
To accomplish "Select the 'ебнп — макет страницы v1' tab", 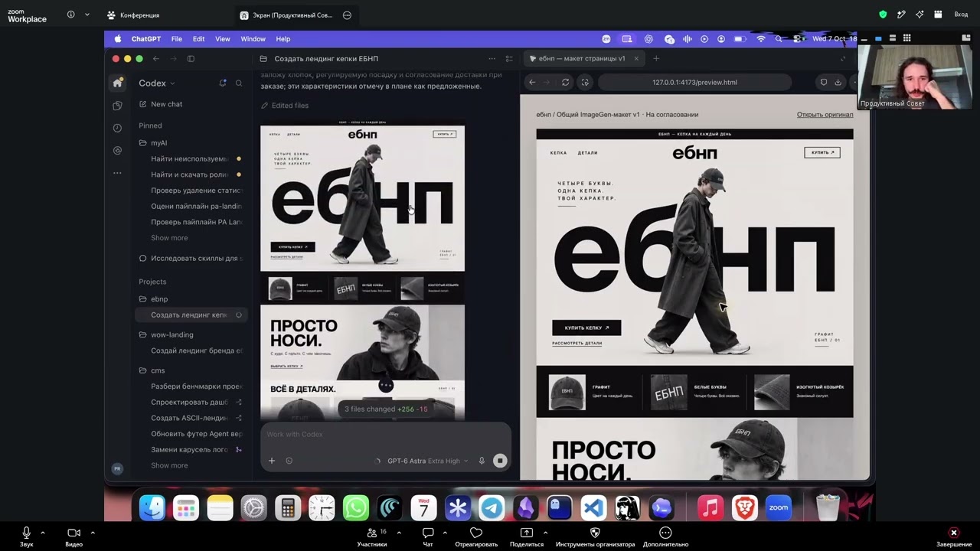I will 582,58.
